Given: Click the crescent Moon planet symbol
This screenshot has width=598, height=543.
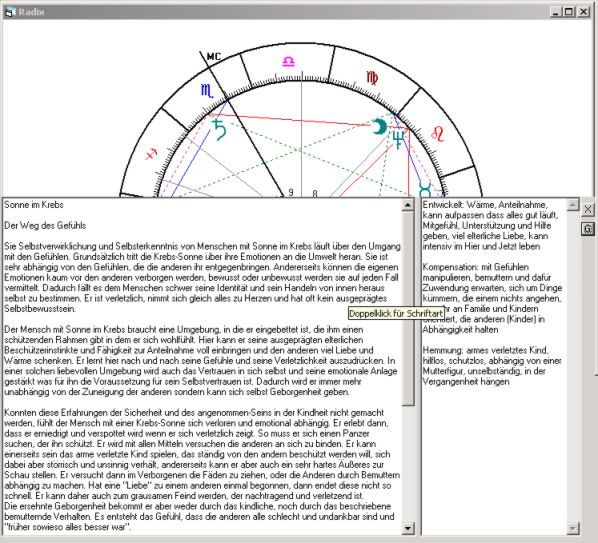Looking at the screenshot, I should pos(379,127).
